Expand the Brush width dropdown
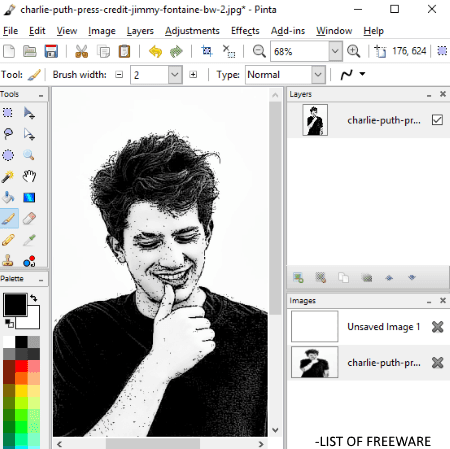The height and width of the screenshot is (449, 450). [x=175, y=75]
